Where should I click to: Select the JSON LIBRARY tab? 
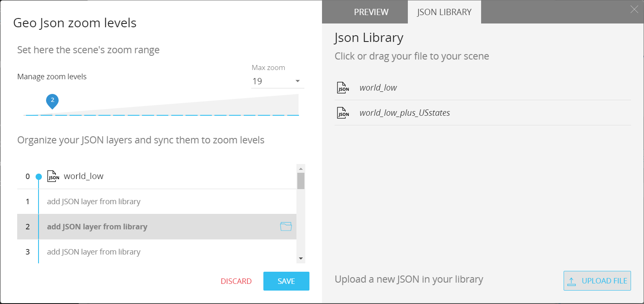click(444, 12)
